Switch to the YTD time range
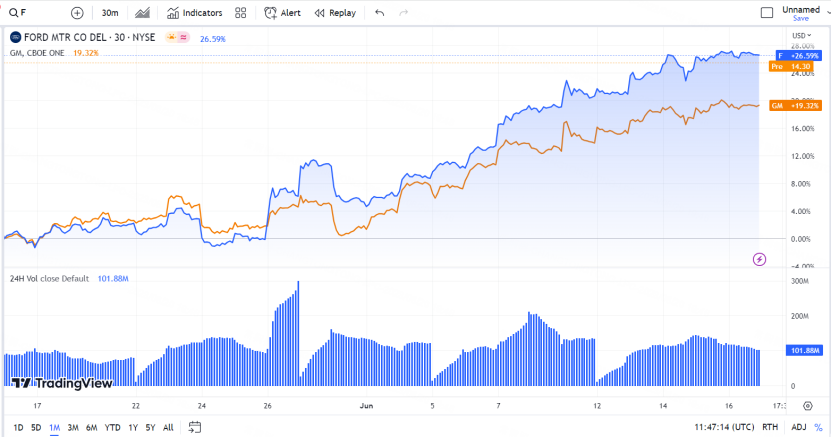 tap(112, 427)
